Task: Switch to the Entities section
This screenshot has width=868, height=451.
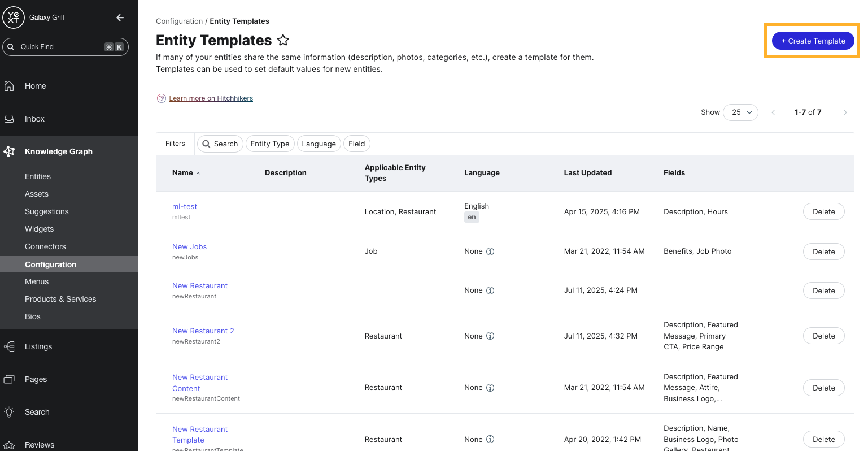Action: [37, 176]
